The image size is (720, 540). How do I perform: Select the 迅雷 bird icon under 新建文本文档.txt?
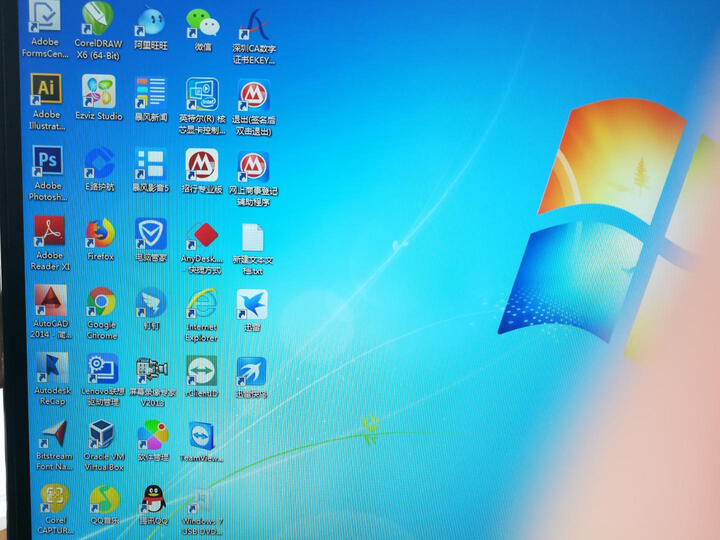[x=252, y=305]
